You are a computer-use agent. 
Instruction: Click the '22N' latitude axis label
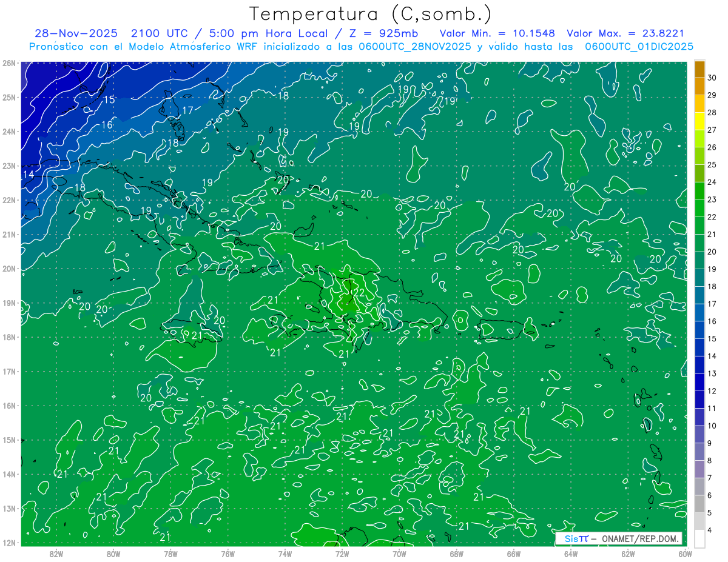(x=8, y=200)
